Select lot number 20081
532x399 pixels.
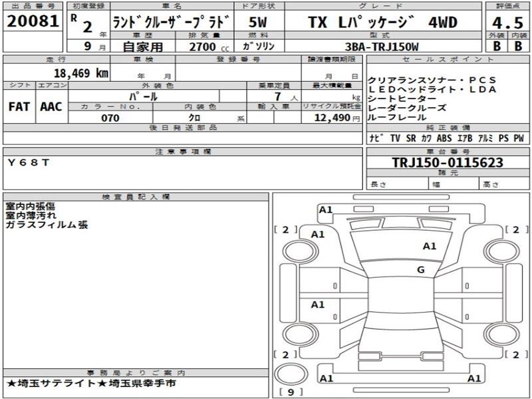[33, 21]
